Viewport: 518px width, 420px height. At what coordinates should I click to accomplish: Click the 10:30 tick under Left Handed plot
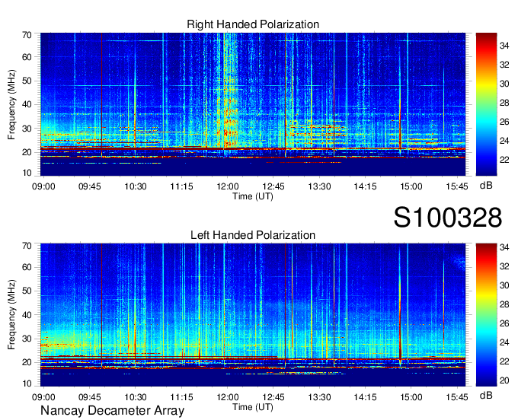pos(136,397)
